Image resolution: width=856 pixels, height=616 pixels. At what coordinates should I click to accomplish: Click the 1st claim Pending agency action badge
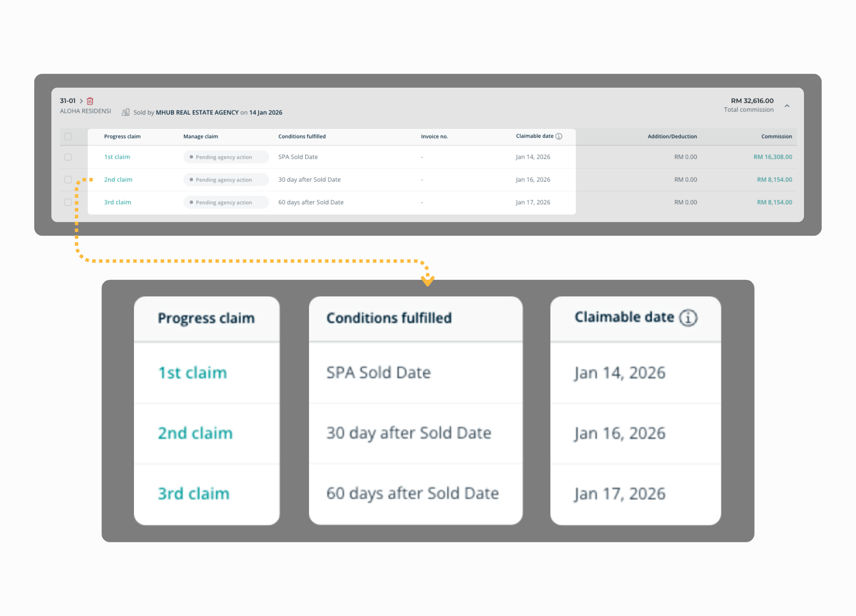[226, 157]
